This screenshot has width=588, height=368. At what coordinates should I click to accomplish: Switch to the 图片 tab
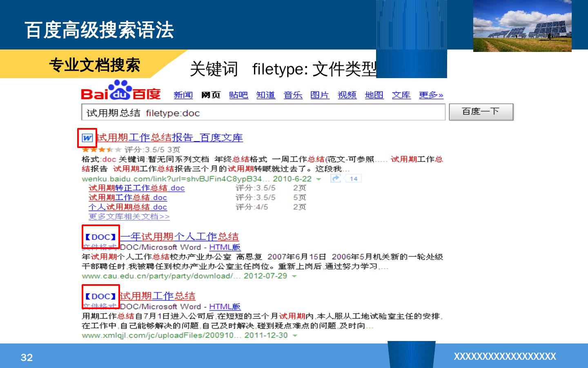(x=320, y=95)
